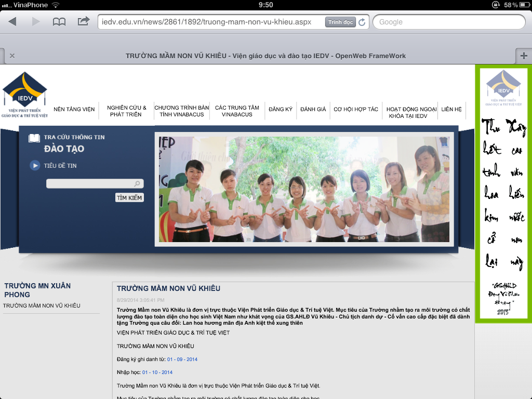
Task: Click the teachers group photo banner
Action: 304,189
